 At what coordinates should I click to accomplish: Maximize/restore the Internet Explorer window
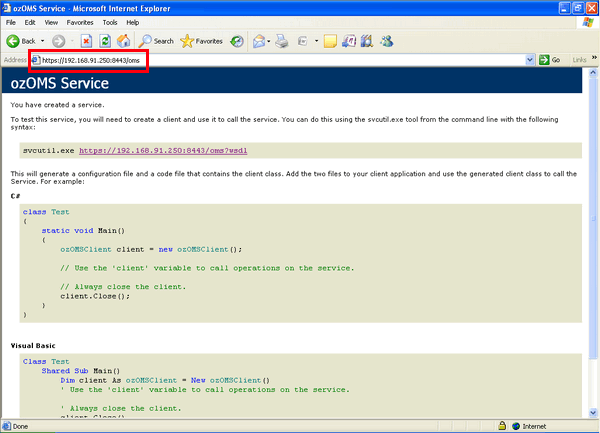pos(578,8)
